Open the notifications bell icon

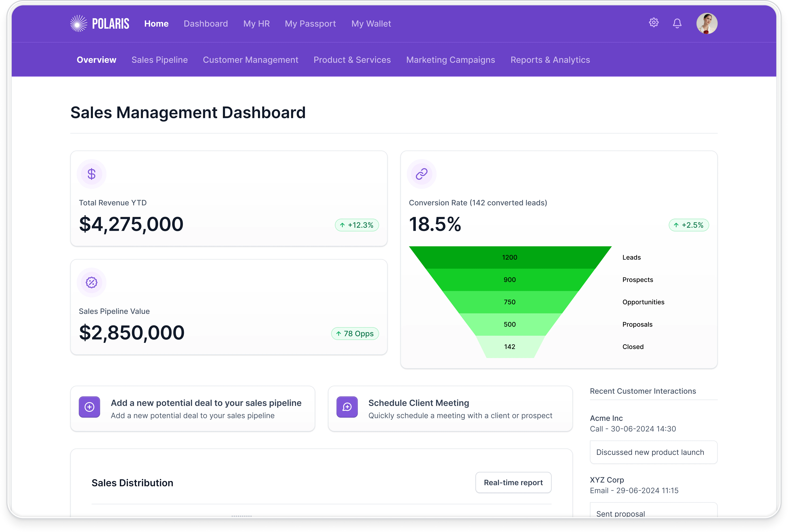point(677,23)
